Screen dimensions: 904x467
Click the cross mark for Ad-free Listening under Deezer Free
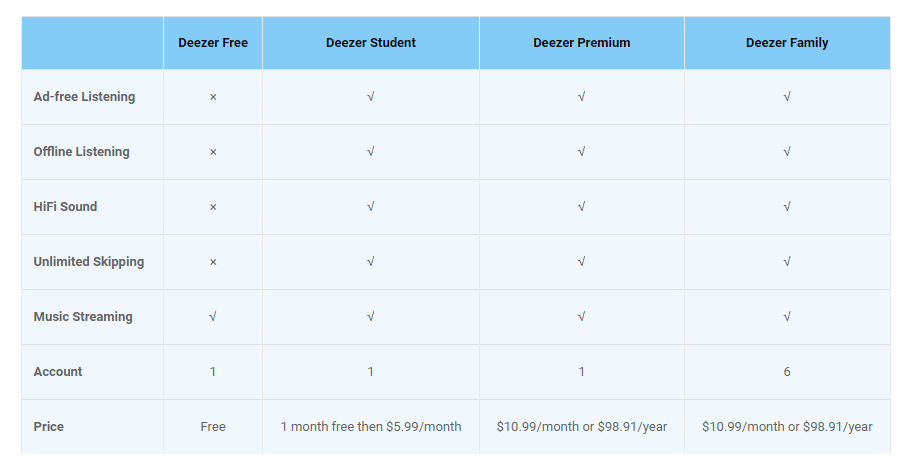[213, 97]
